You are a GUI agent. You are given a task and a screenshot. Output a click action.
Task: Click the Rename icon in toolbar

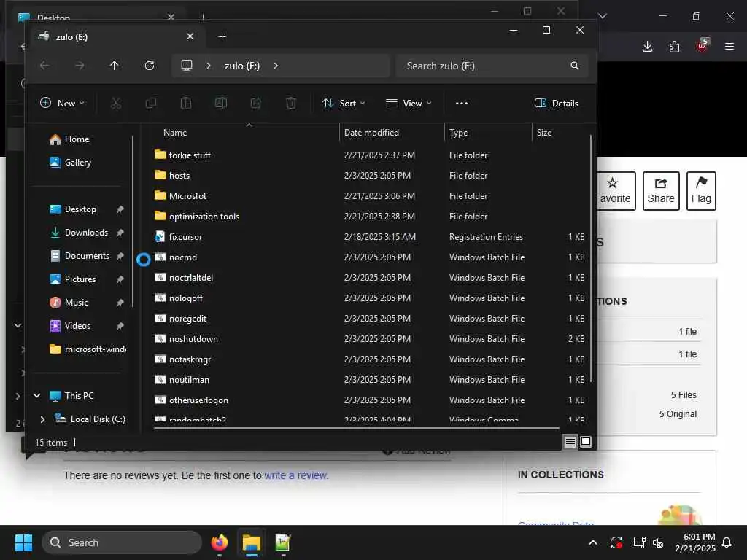(221, 104)
